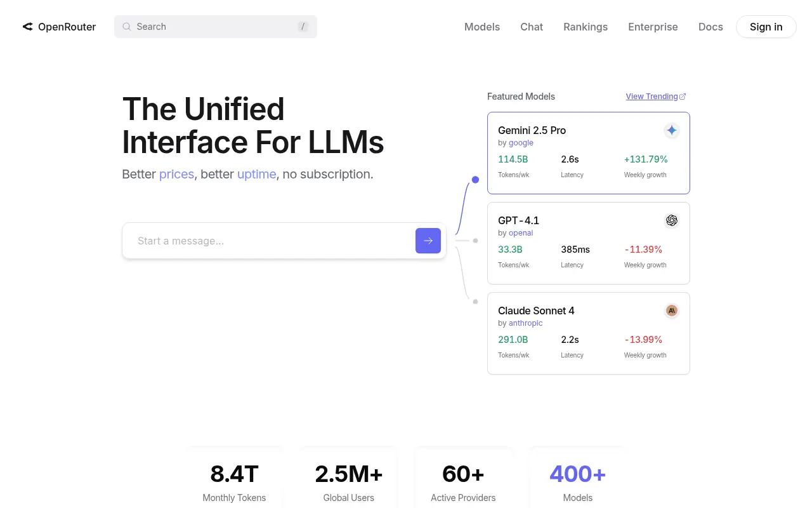Click the Google Gemini sparkle icon
Image resolution: width=812 pixels, height=508 pixels.
pos(671,130)
